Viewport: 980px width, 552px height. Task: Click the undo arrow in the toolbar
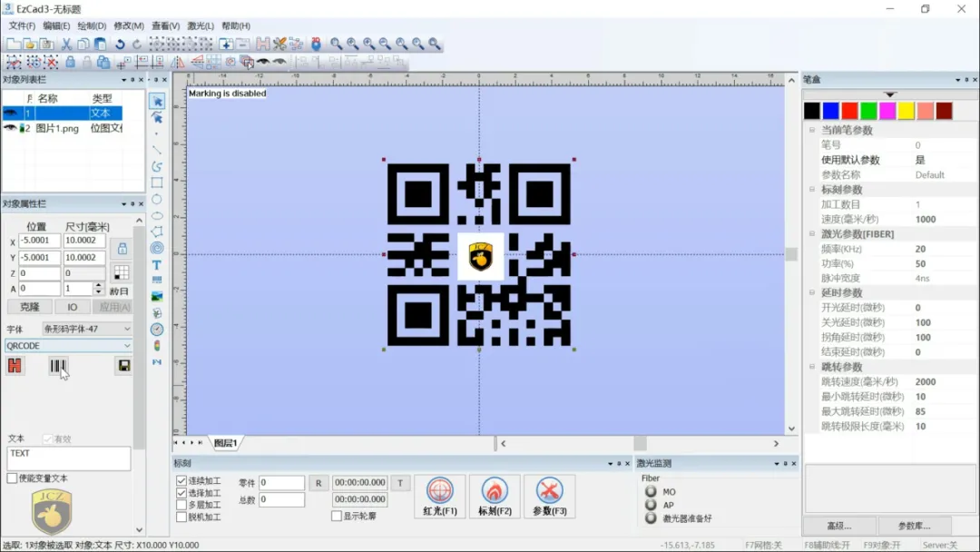(120, 44)
